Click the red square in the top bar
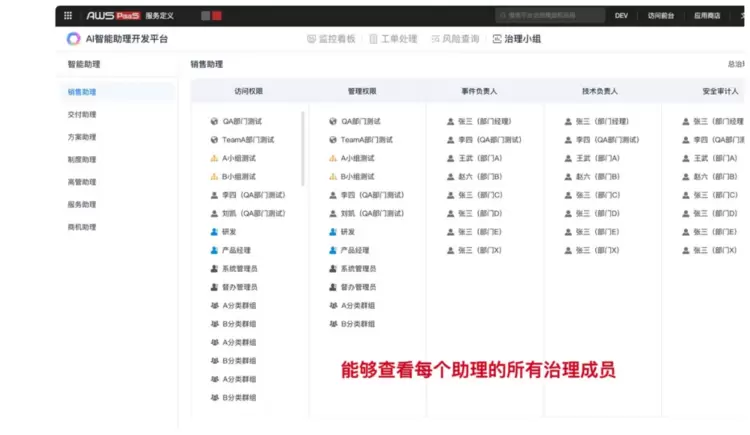Image resolution: width=750 pixels, height=435 pixels. click(x=217, y=16)
